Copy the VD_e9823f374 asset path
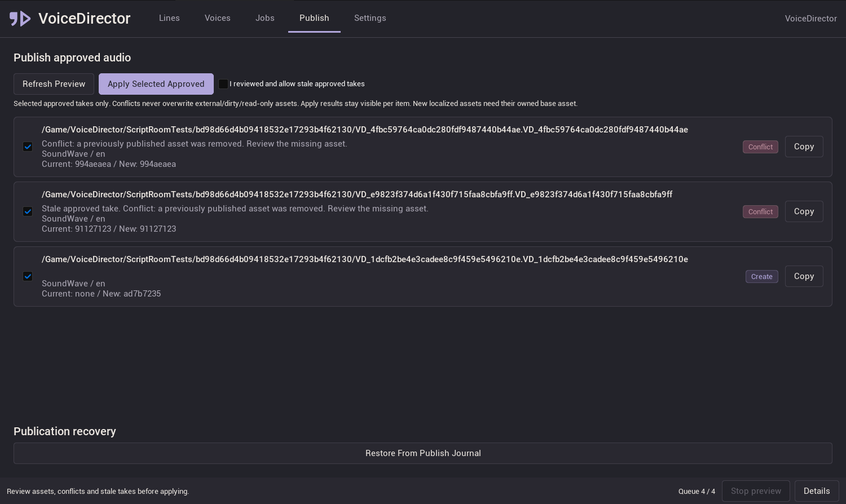The width and height of the screenshot is (846, 504). (804, 211)
